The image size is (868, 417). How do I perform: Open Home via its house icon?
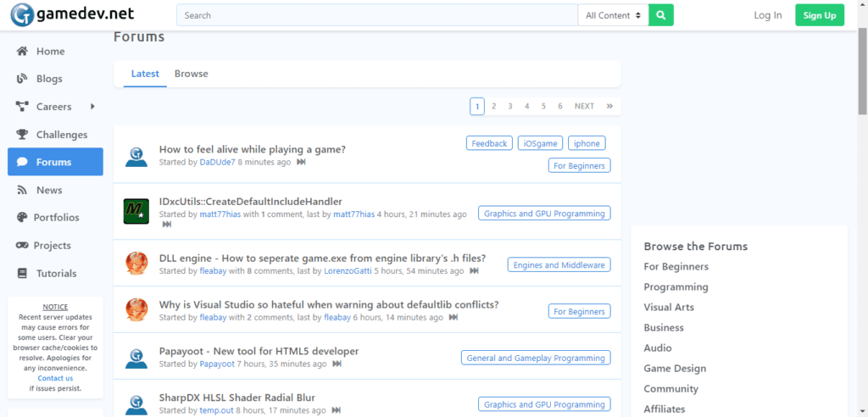point(22,51)
